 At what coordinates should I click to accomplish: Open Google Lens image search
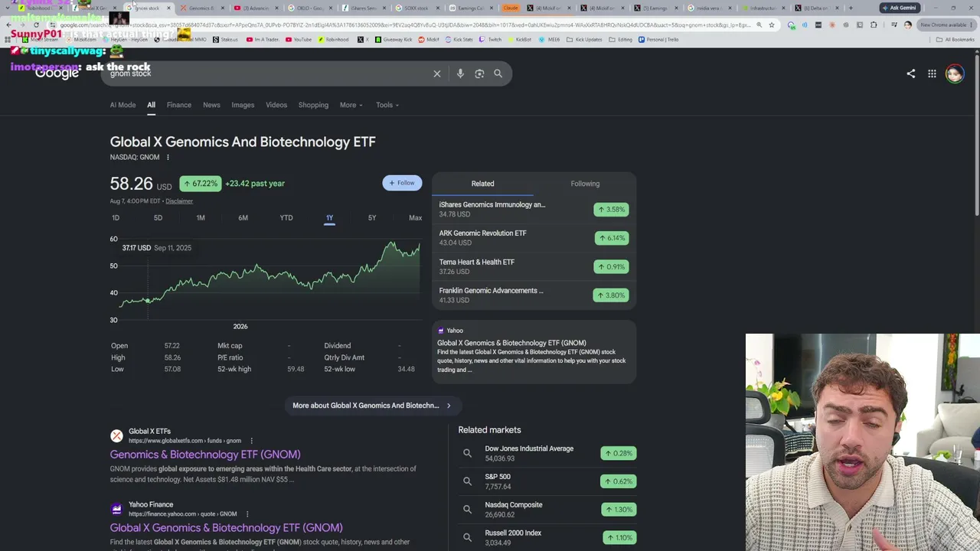[479, 73]
